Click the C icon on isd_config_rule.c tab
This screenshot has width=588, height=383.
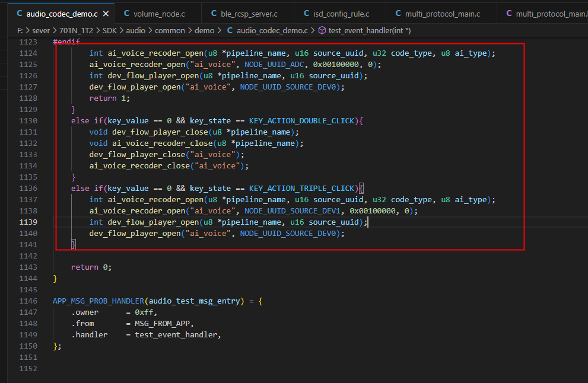pyautogui.click(x=306, y=14)
